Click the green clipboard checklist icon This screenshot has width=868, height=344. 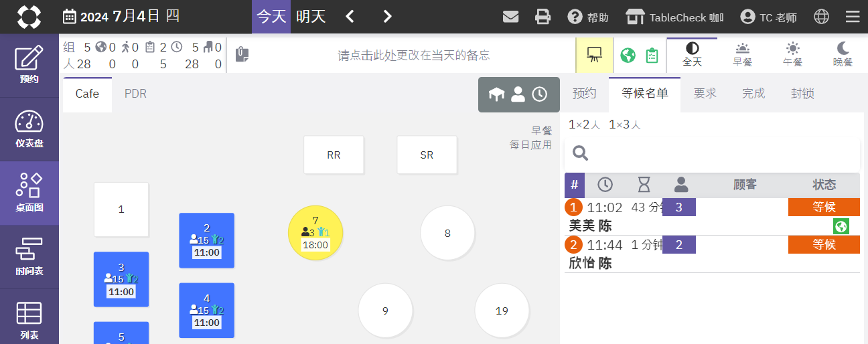(652, 55)
